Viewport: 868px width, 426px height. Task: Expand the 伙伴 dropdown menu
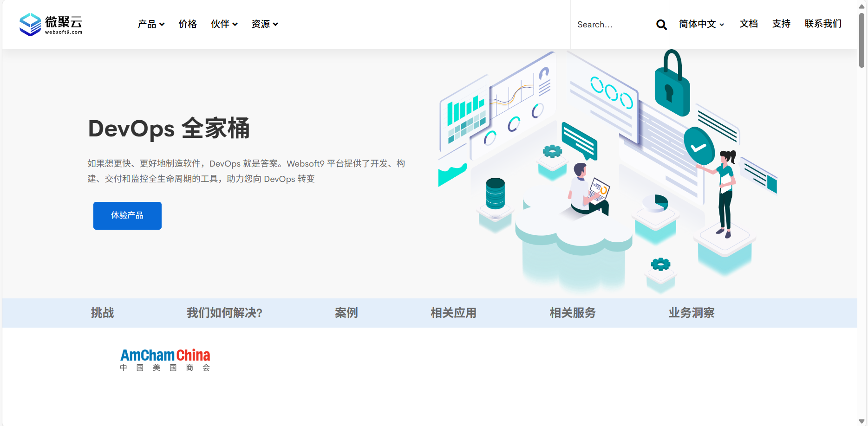(223, 24)
